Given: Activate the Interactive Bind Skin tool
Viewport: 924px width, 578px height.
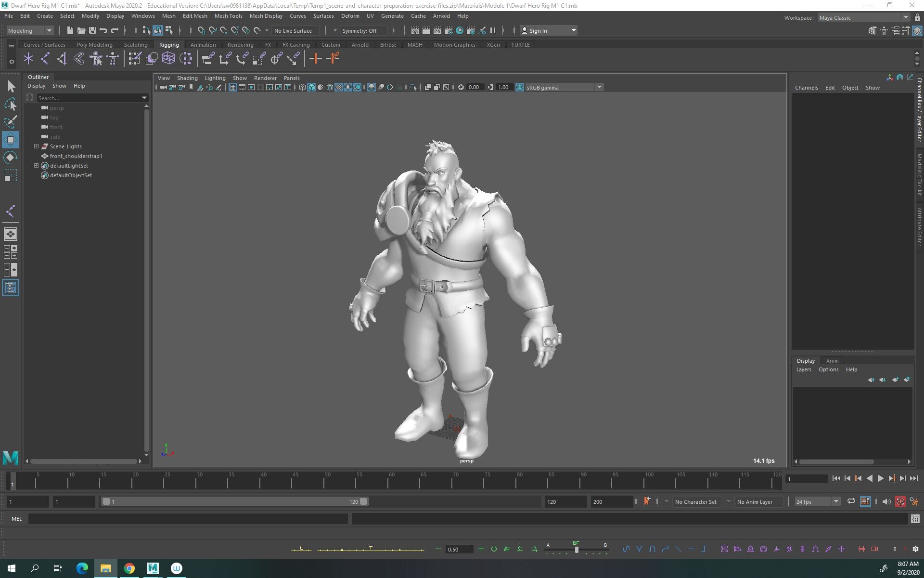Looking at the screenshot, I should [x=95, y=59].
